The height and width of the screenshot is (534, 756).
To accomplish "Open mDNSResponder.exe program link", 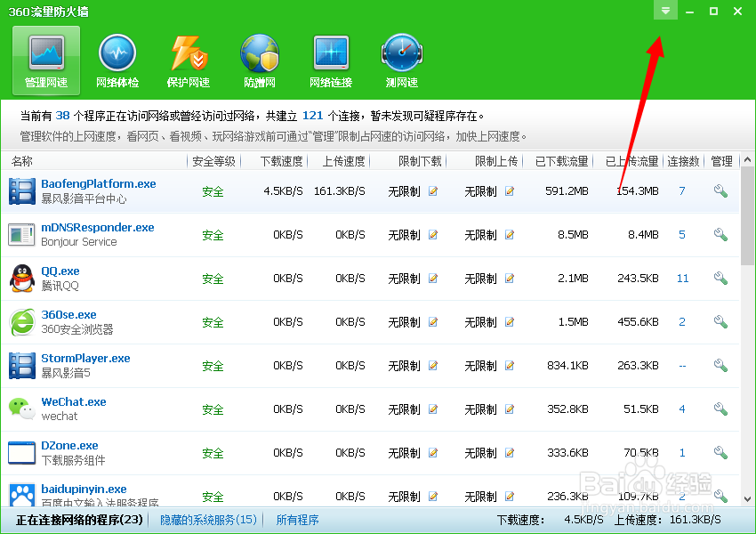I will [98, 227].
